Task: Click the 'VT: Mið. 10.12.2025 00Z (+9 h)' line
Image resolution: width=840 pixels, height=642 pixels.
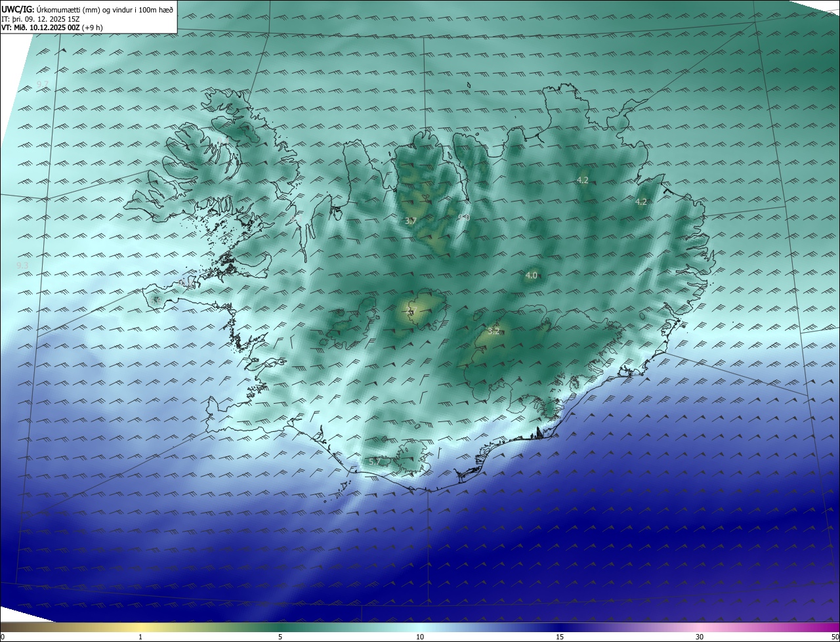Action: pyautogui.click(x=52, y=28)
